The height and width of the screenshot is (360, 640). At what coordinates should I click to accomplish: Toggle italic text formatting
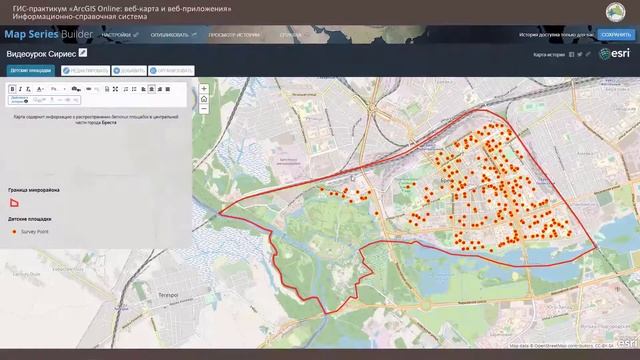pos(20,89)
